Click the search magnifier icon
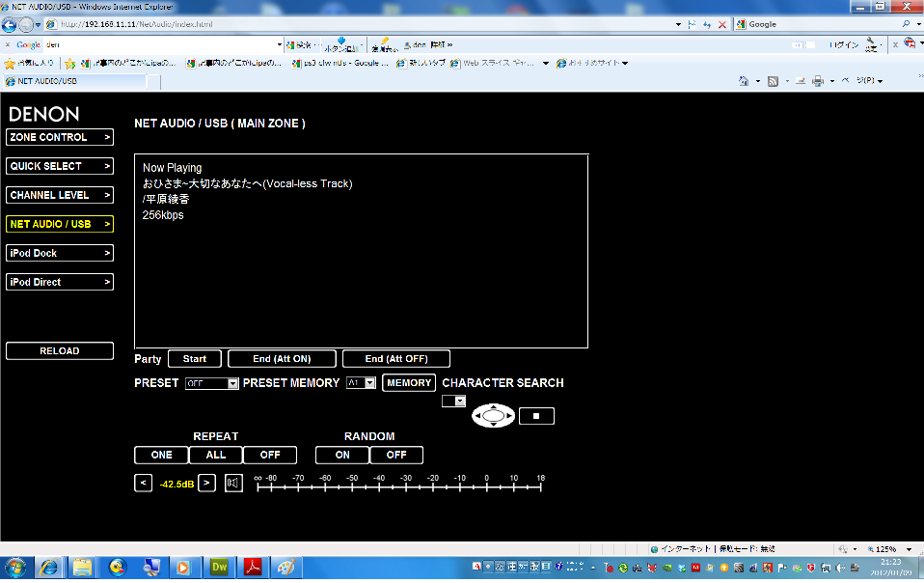 click(906, 24)
